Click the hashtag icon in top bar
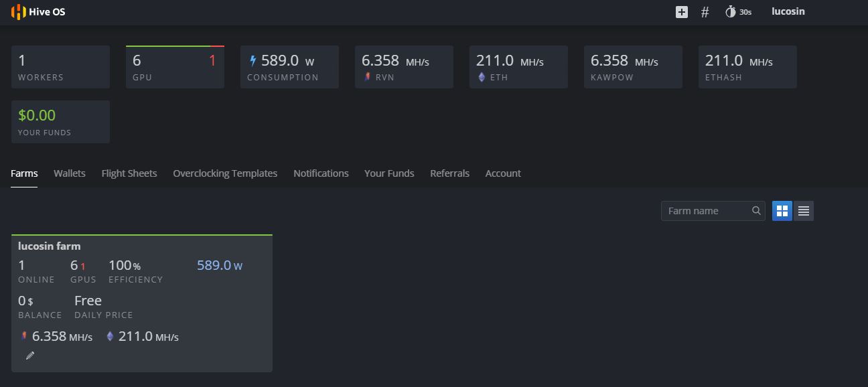The width and height of the screenshot is (868, 387). pos(705,12)
